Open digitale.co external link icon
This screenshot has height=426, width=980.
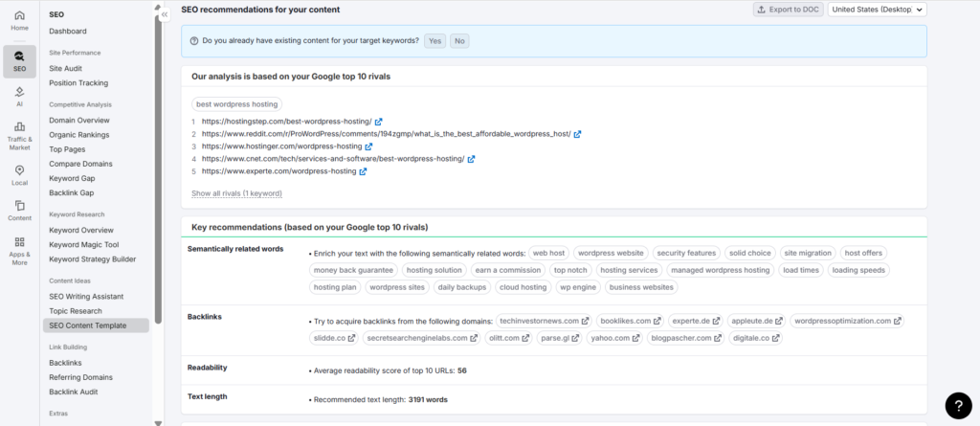tap(775, 338)
